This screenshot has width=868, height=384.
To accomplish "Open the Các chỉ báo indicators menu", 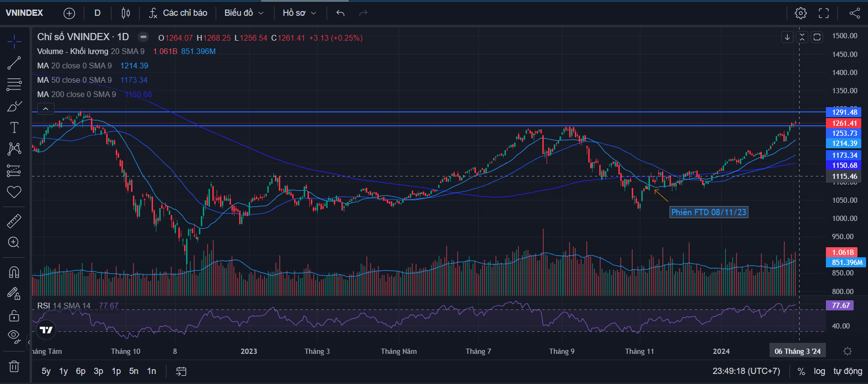I will tap(178, 13).
